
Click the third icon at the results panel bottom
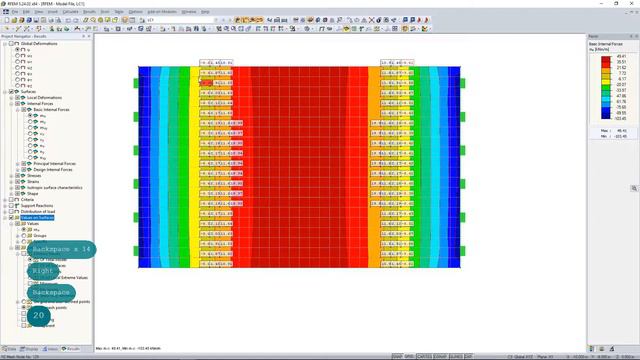tap(611, 349)
